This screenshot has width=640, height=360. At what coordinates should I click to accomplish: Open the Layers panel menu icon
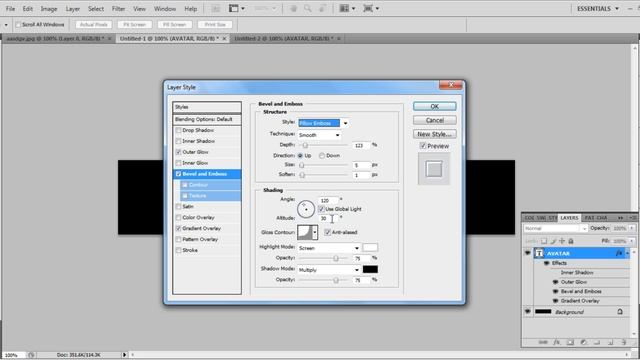point(633,218)
